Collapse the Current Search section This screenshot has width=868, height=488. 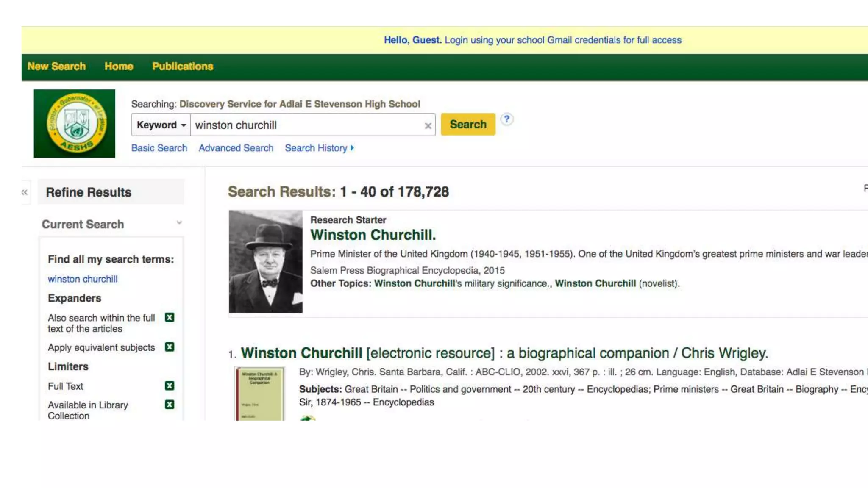click(x=179, y=223)
